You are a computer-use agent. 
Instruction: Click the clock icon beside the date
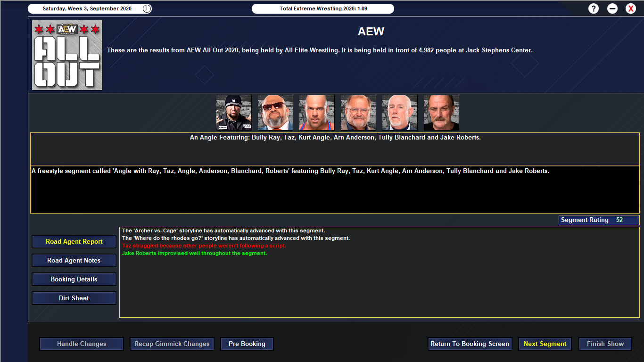pyautogui.click(x=147, y=8)
